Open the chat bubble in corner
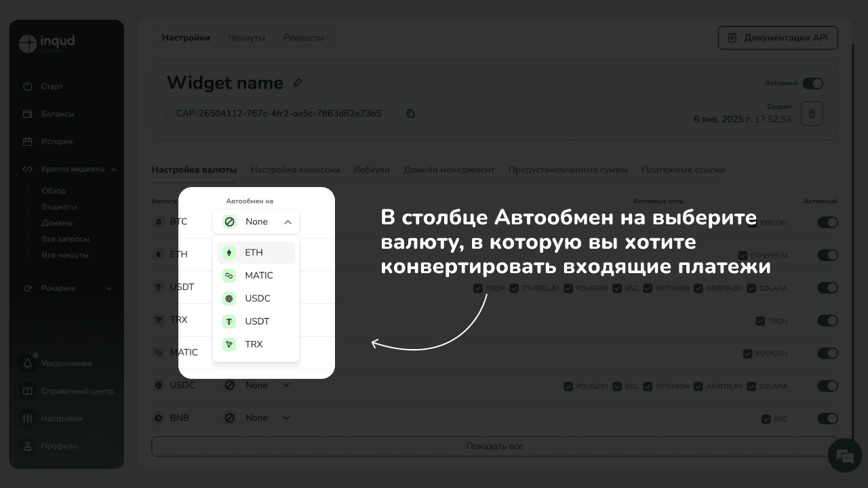 [x=844, y=454]
